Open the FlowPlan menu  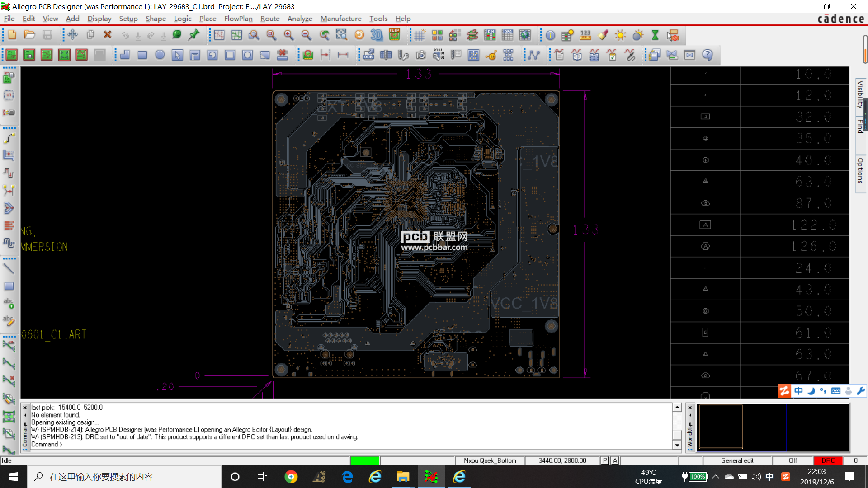[238, 19]
